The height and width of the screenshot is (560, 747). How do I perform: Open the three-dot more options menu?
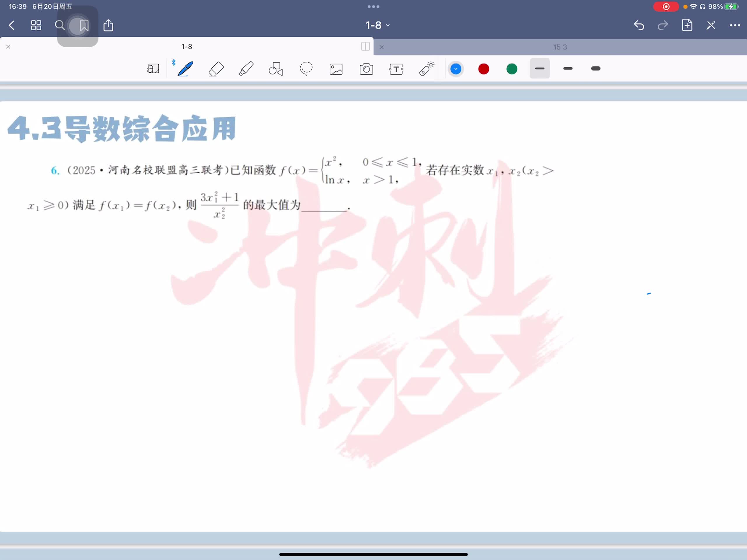734,25
